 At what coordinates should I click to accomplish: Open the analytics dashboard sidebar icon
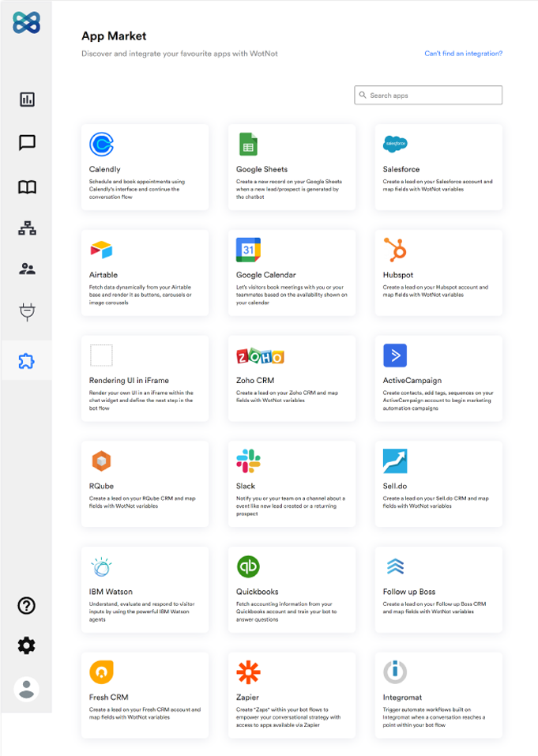[x=27, y=100]
